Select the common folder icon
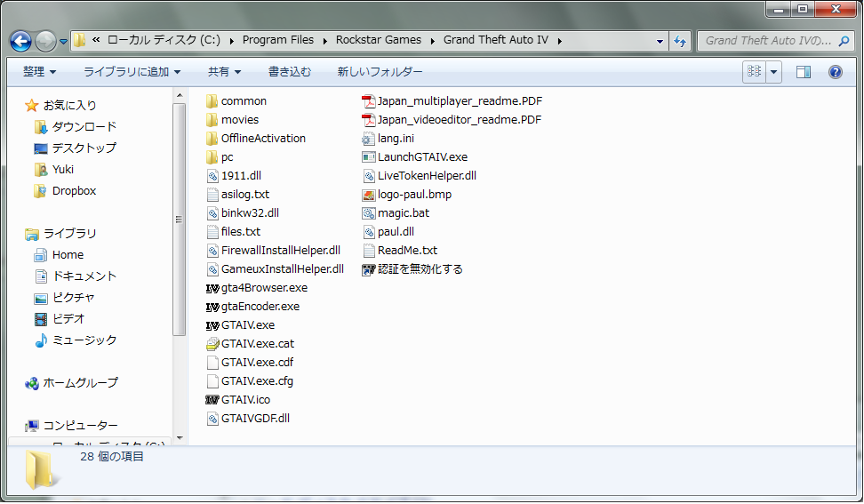This screenshot has height=504, width=864. coord(212,101)
